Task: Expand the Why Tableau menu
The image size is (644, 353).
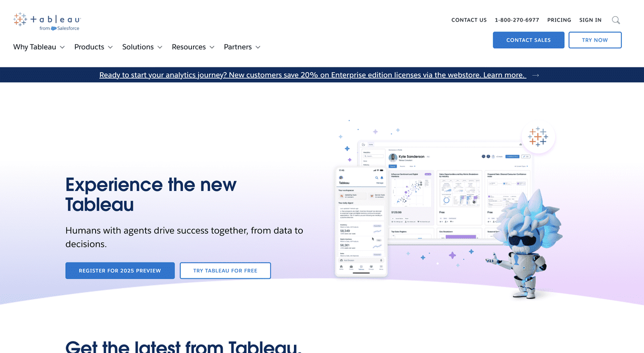Action: pos(39,47)
